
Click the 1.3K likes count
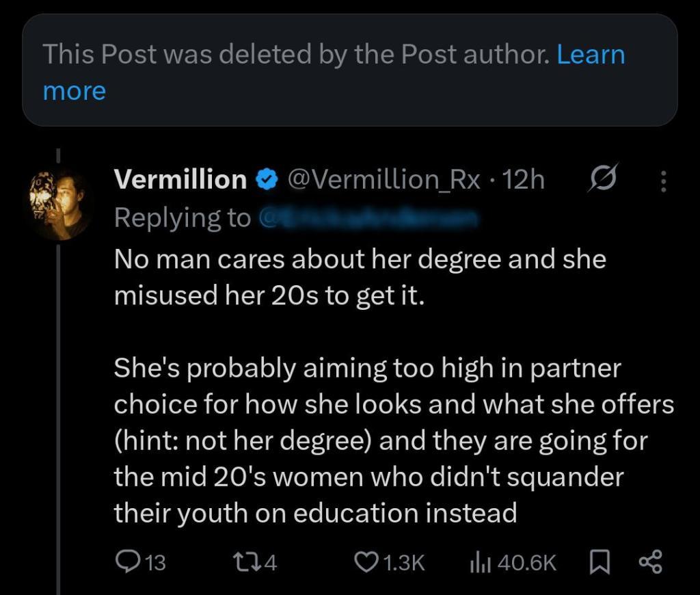(404, 563)
